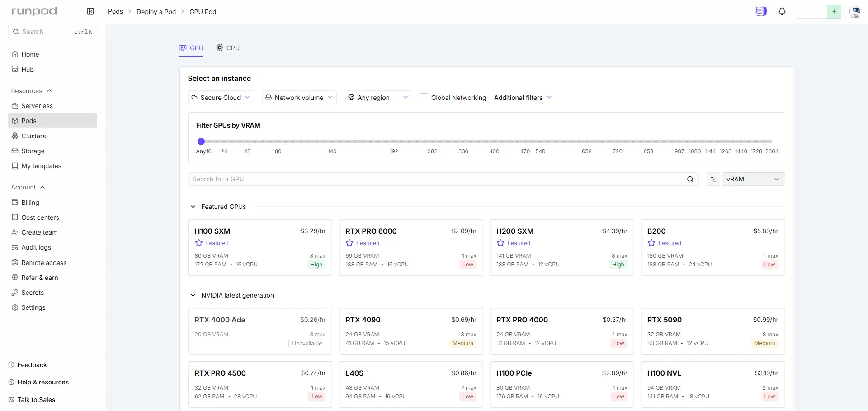Switch to the CPU tab
The width and height of the screenshot is (868, 411).
pos(228,48)
